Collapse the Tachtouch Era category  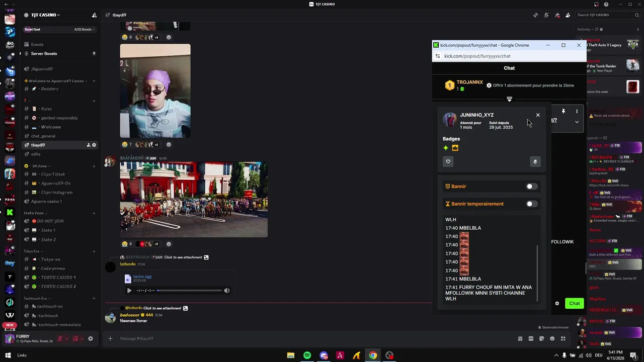coord(37,298)
